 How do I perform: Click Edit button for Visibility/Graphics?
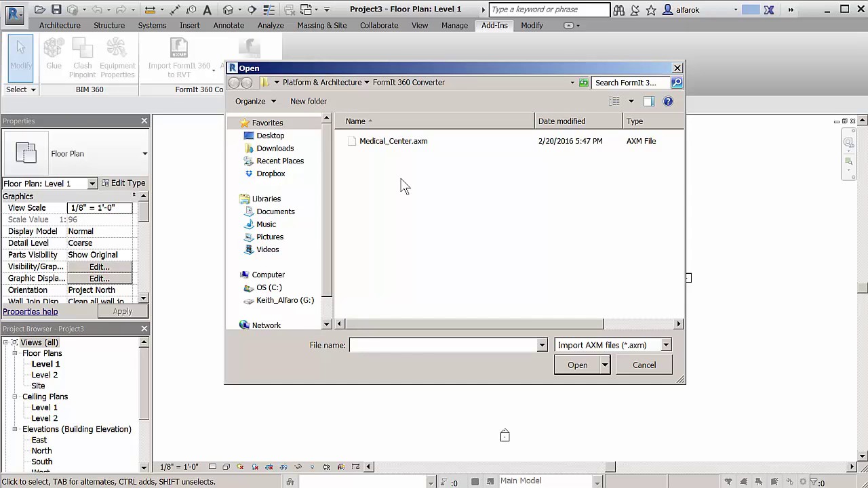coord(100,267)
